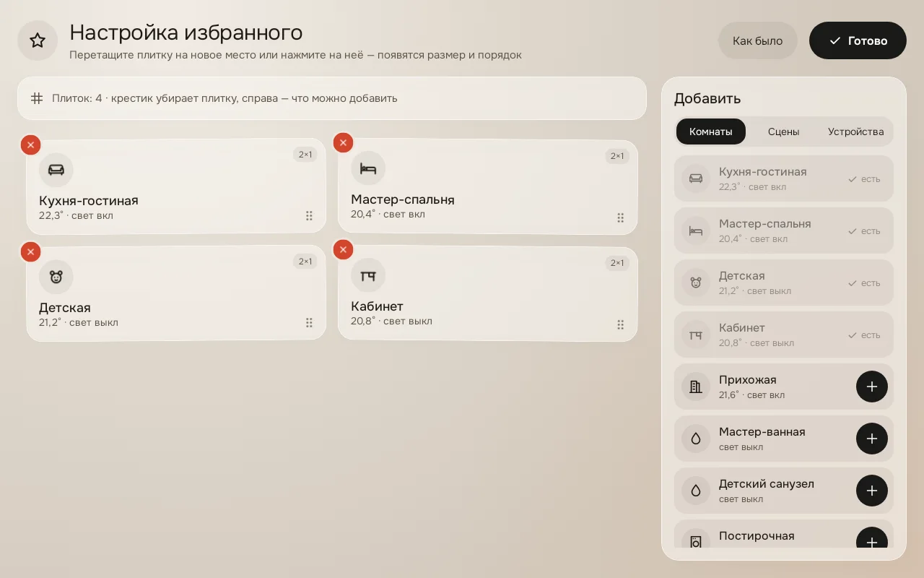This screenshot has height=578, width=924.
Task: Add Постирочная with its plus button
Action: click(872, 538)
